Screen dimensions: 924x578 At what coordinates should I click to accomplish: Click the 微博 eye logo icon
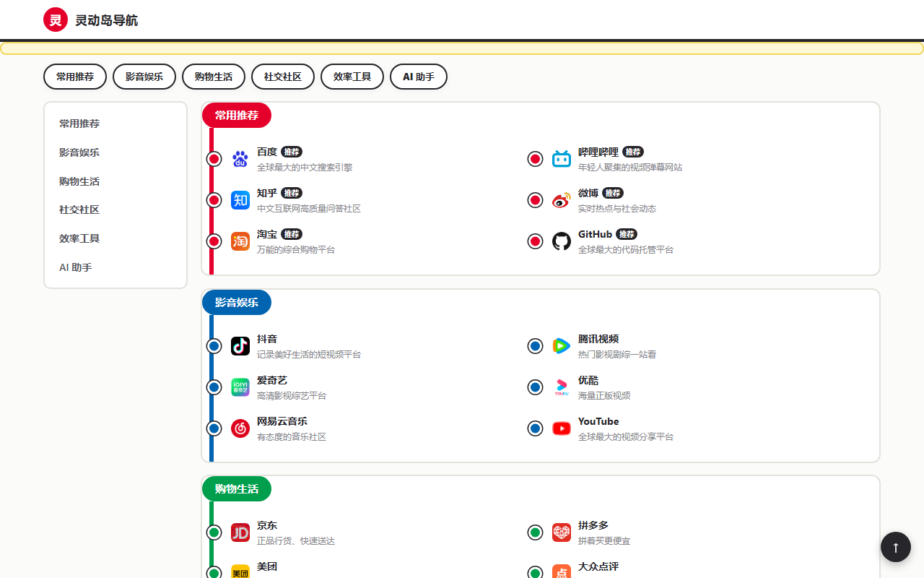tap(562, 200)
